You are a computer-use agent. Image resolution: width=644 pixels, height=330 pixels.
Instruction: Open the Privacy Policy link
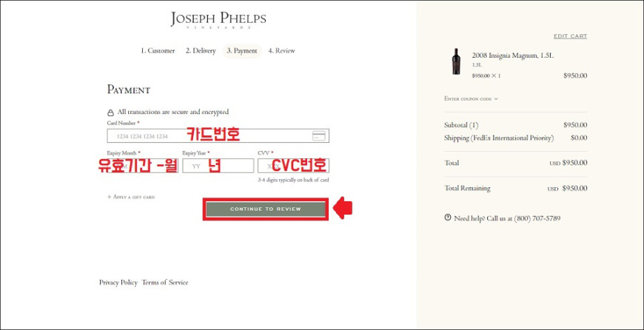(x=118, y=283)
